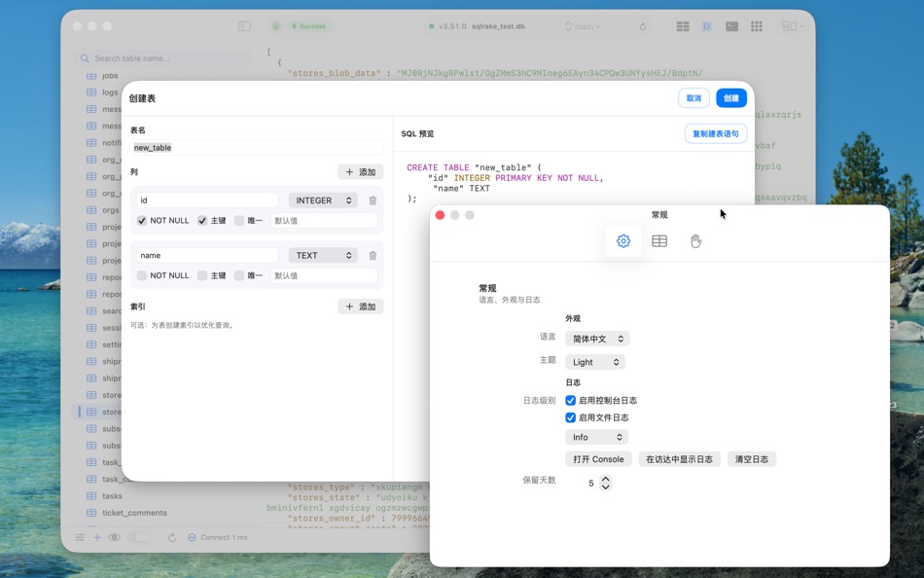Decrease retention days with stepper down arrow

(605, 488)
